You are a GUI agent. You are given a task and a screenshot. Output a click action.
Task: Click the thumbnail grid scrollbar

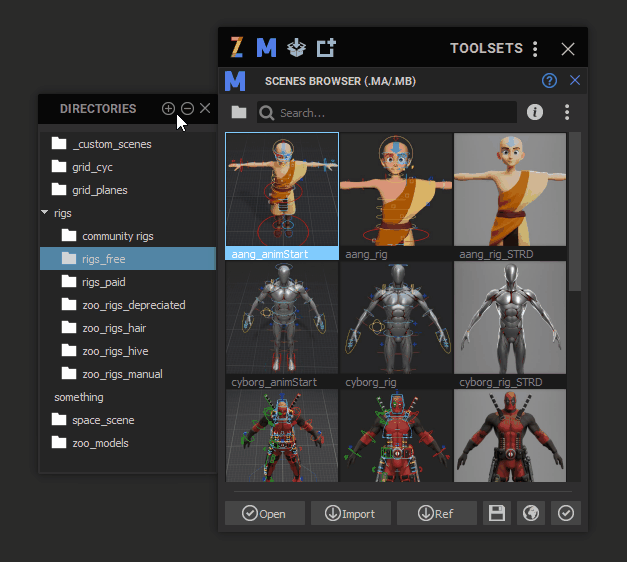(x=575, y=212)
